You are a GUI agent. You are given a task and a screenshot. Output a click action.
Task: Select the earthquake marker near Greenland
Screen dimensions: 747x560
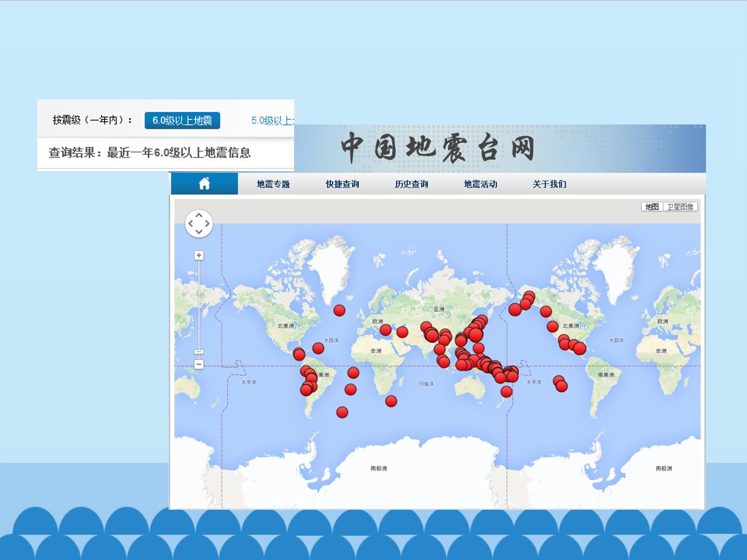coord(339,310)
